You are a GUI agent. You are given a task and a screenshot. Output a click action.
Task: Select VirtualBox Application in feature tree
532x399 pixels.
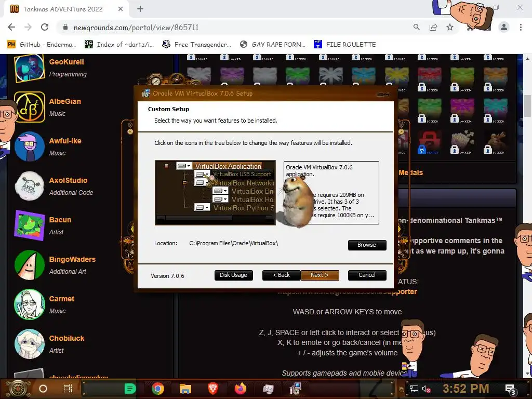pos(228,166)
